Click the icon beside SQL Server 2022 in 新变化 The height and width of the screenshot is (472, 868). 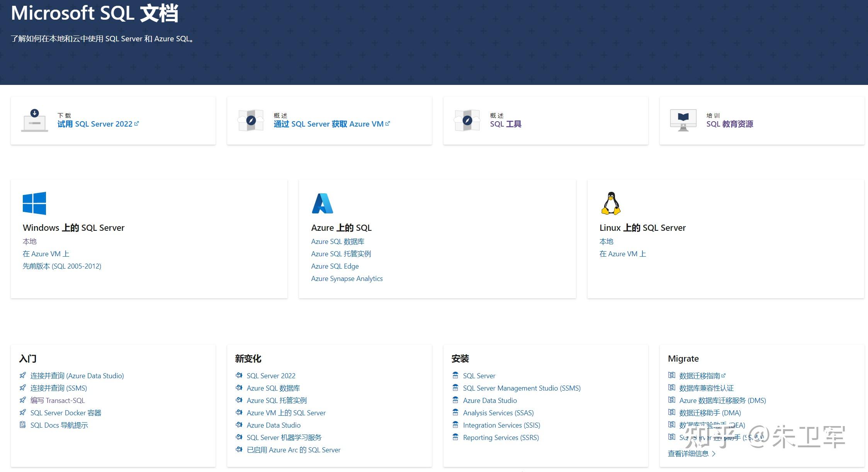point(239,375)
